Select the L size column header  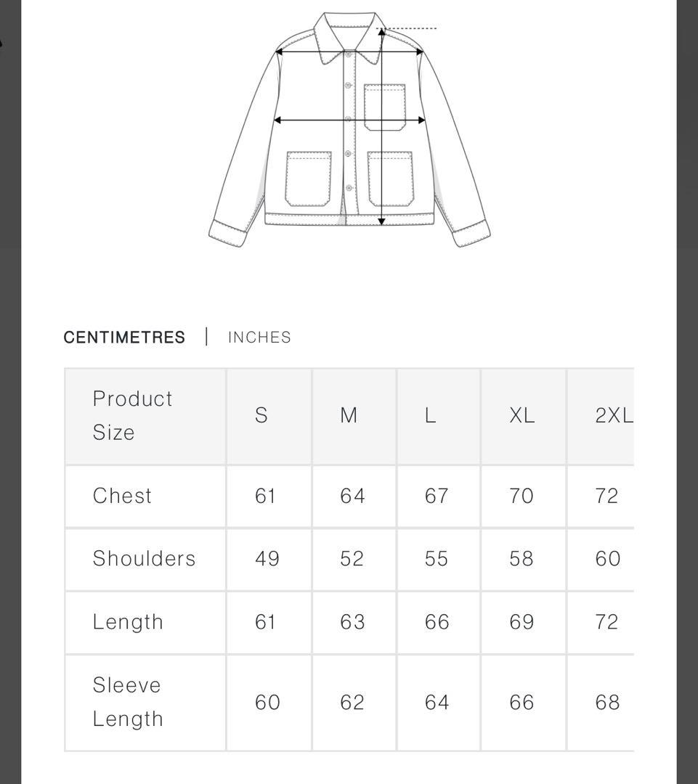[431, 415]
